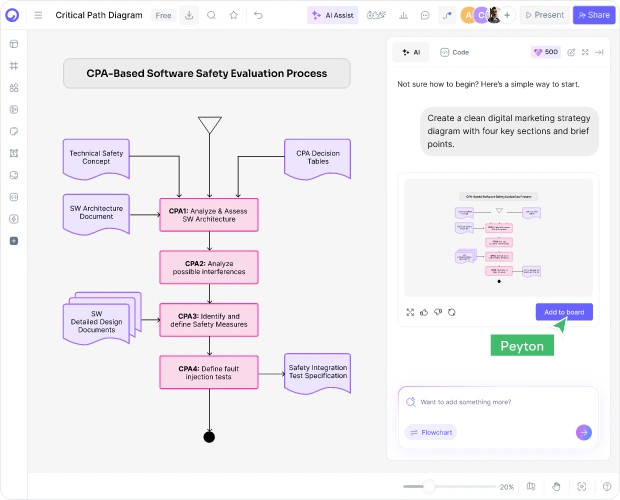Image resolution: width=620 pixels, height=500 pixels.
Task: Collapse the AI side panel
Action: [x=599, y=52]
